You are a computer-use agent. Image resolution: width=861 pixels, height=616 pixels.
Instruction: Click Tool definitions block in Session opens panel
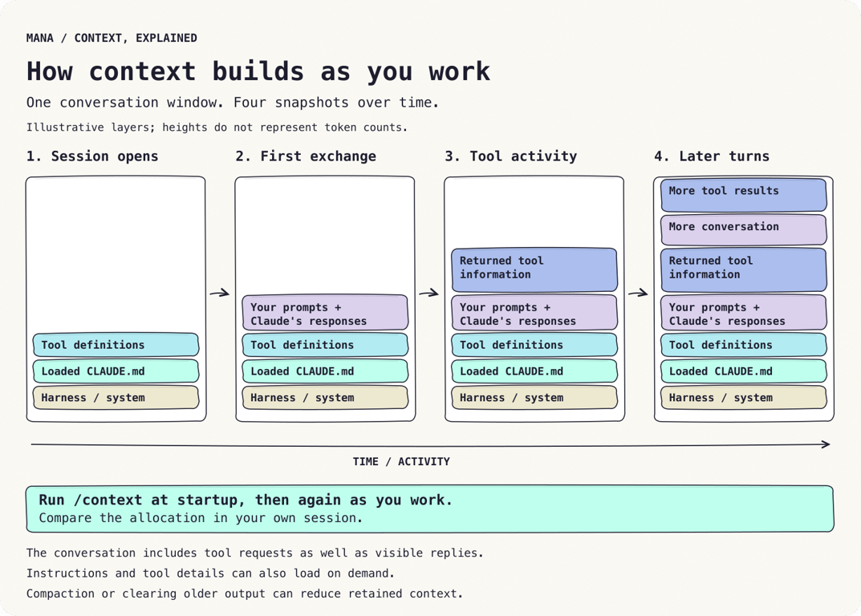(116, 345)
